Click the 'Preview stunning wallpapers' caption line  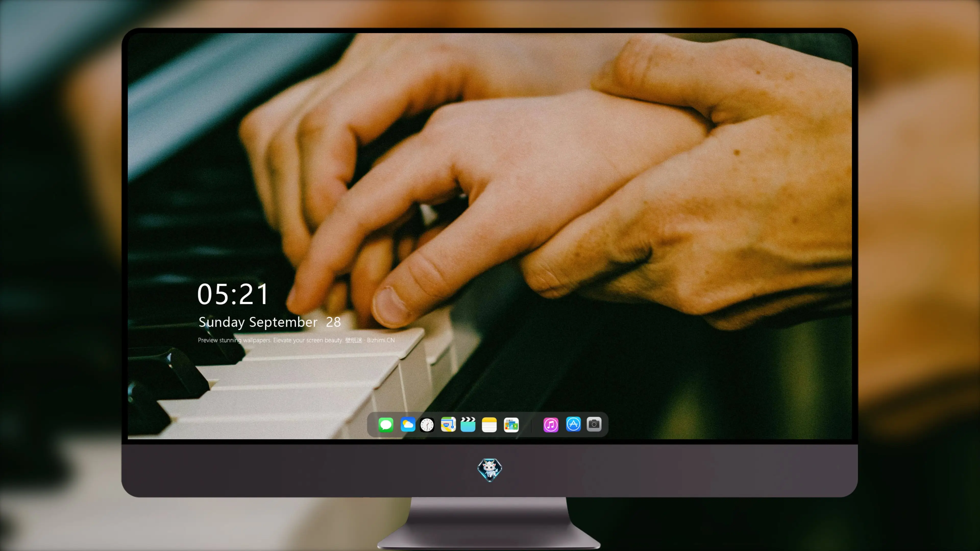coord(296,340)
